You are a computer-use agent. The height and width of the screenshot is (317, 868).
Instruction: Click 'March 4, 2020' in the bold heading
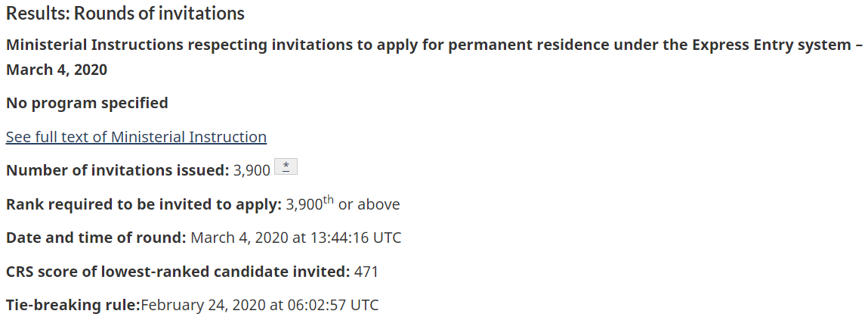click(x=57, y=70)
